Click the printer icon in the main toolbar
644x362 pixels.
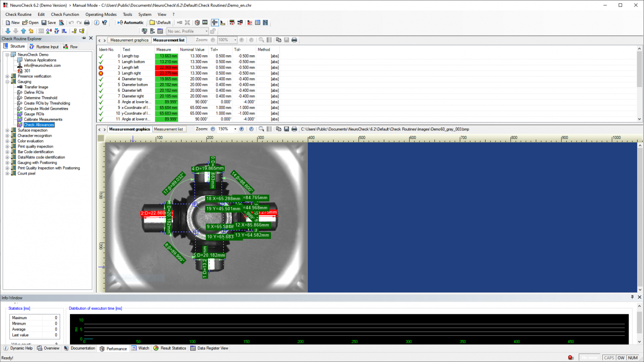coord(87,23)
